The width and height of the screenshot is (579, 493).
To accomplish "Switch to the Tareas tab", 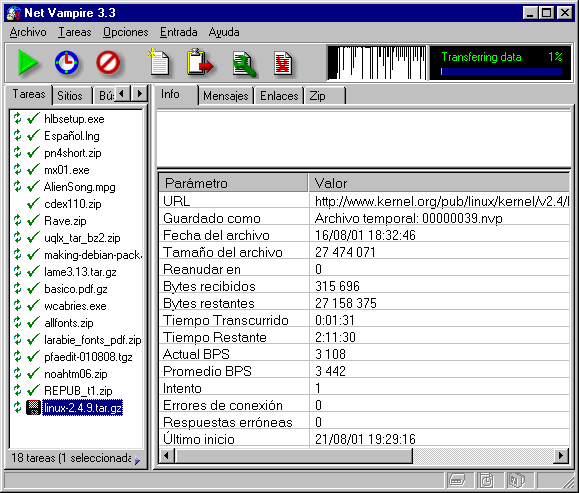I will pos(29,94).
